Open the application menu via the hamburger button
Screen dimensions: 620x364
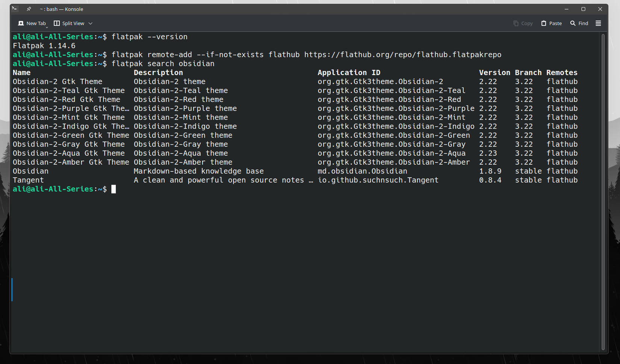[x=598, y=23]
